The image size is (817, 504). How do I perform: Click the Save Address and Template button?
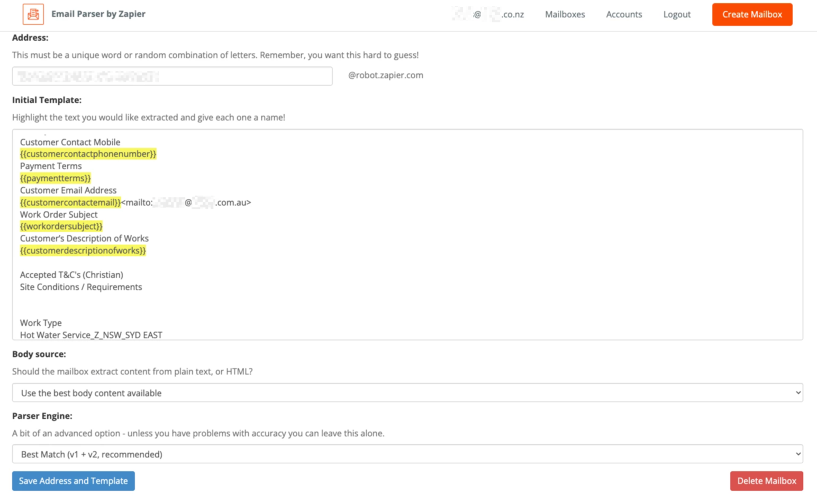click(x=74, y=481)
